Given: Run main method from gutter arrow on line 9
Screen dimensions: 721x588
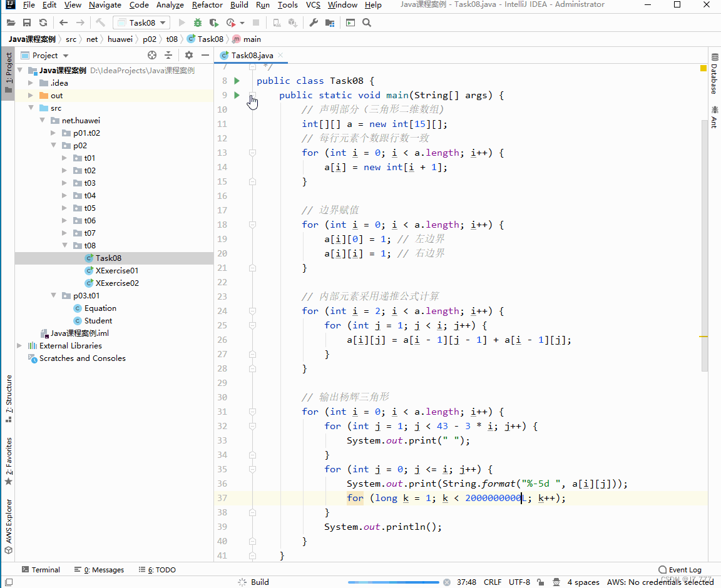Looking at the screenshot, I should pos(237,95).
